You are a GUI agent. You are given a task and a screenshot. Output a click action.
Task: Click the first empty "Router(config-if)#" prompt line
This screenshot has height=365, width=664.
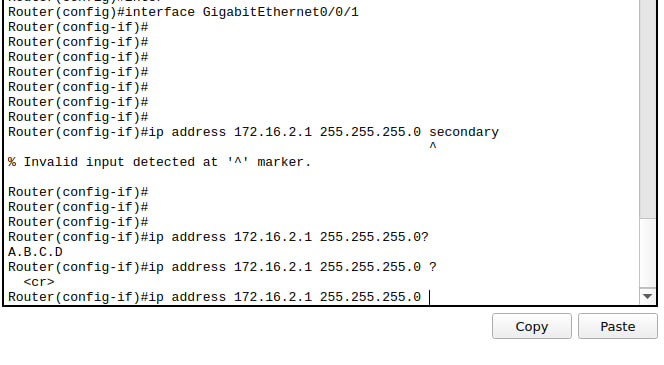click(78, 27)
